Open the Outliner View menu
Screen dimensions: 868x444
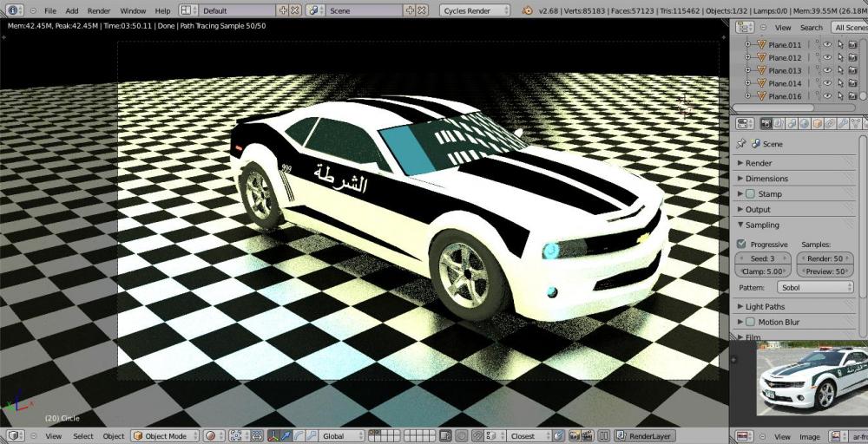pos(783,28)
